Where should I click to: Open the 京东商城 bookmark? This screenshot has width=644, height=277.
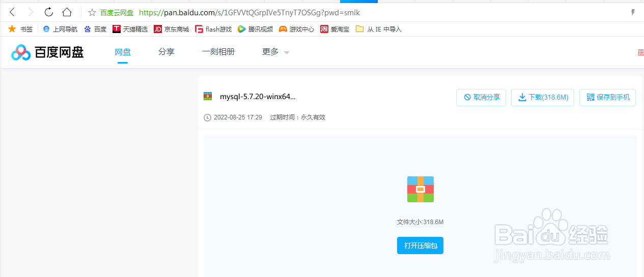[x=172, y=29]
